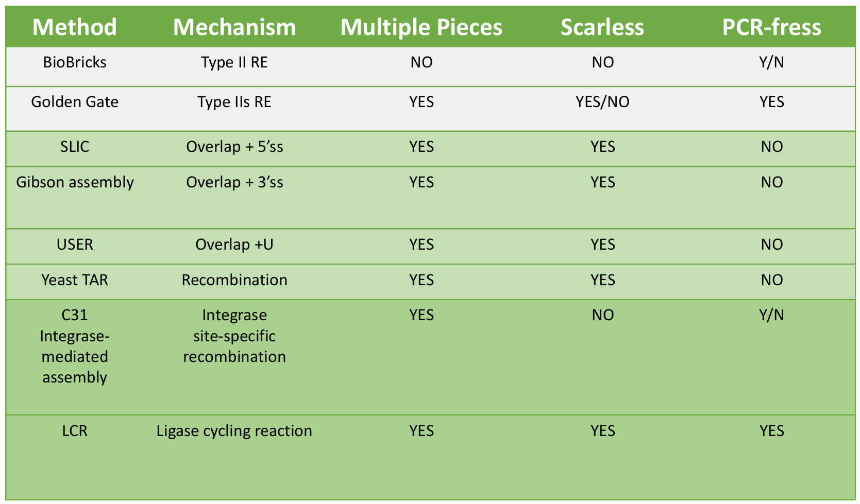Viewport: 860px width, 504px height.
Task: Select the Type IIs RE mechanism cell
Action: tap(234, 102)
